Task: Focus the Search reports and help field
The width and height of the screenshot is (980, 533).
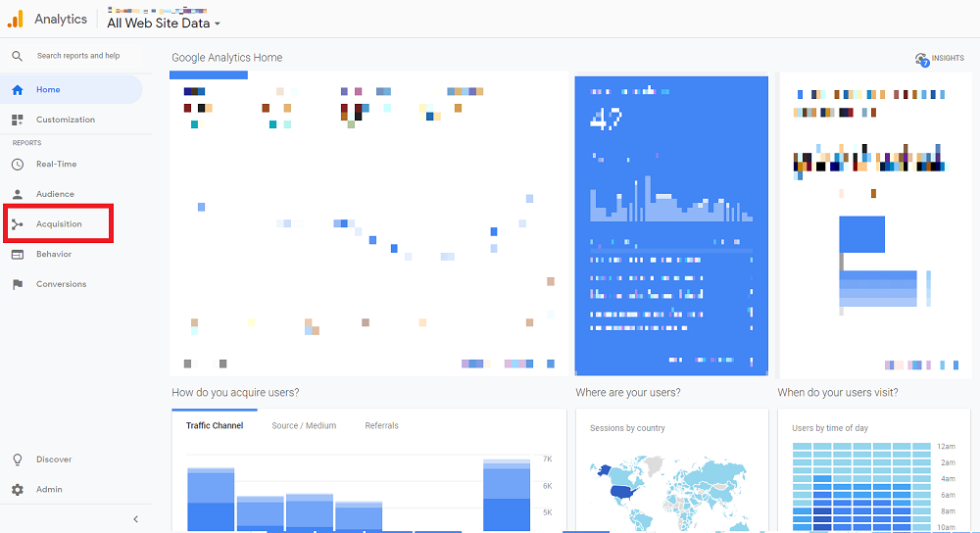Action: [x=78, y=56]
